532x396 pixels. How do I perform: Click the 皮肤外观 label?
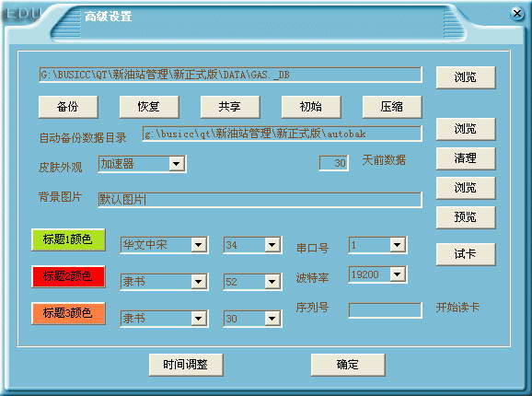pos(61,168)
